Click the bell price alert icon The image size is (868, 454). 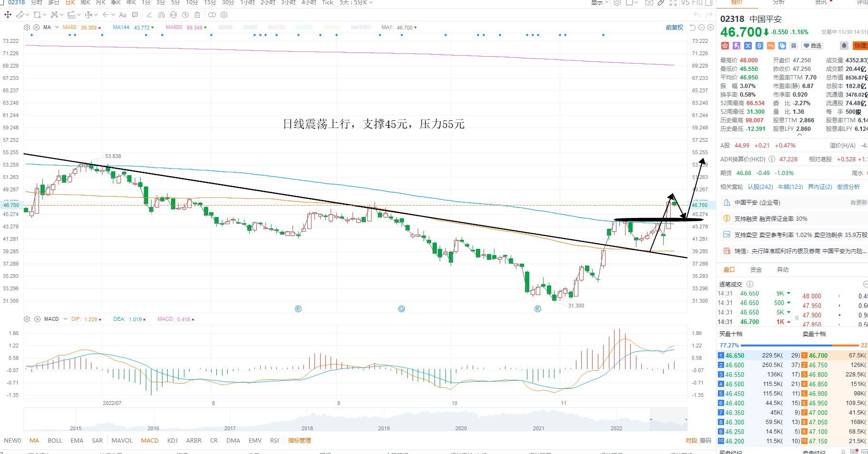click(x=844, y=46)
